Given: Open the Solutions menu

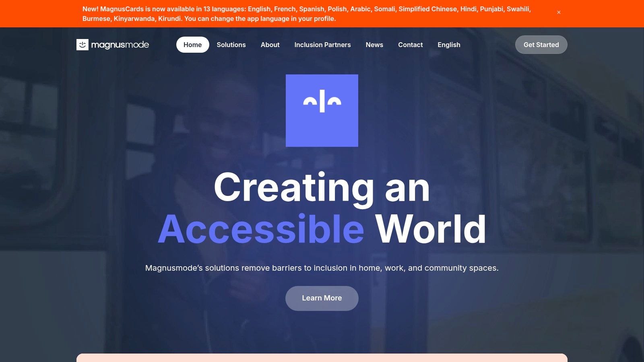Looking at the screenshot, I should pyautogui.click(x=231, y=45).
